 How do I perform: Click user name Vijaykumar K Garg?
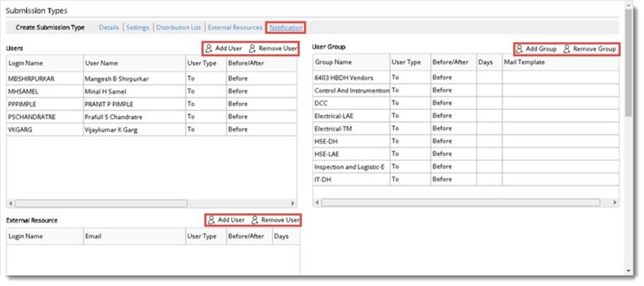(111, 130)
